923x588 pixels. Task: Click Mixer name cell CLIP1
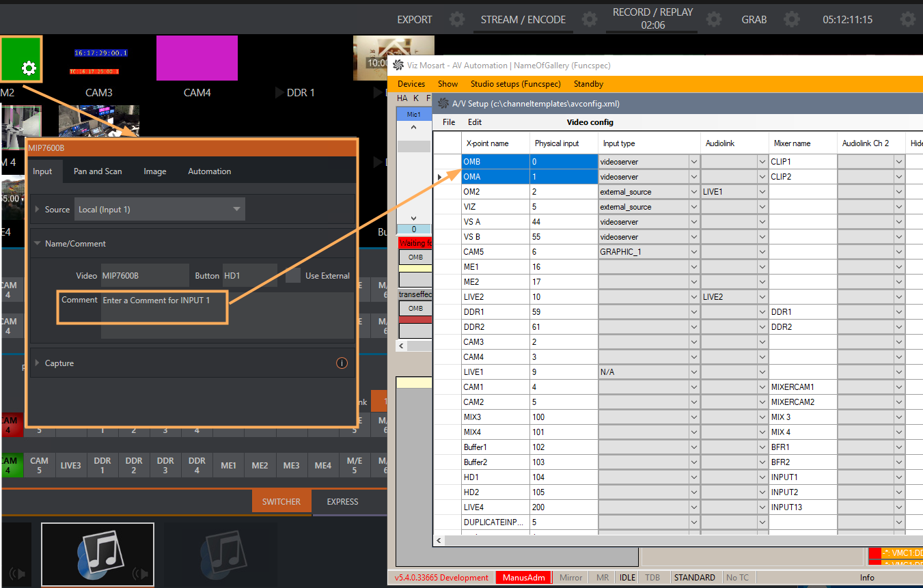click(x=803, y=162)
